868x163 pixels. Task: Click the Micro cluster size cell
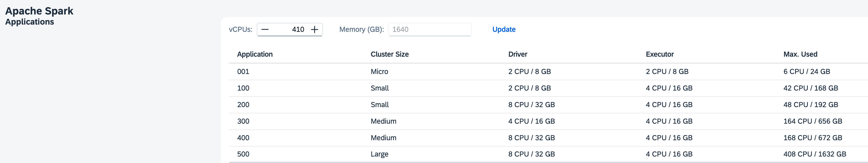tap(379, 72)
